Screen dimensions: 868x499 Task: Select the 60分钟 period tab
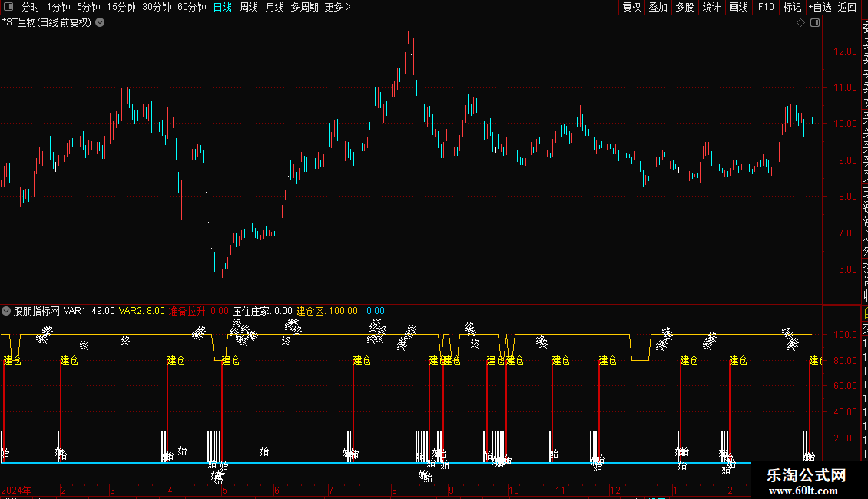click(192, 7)
